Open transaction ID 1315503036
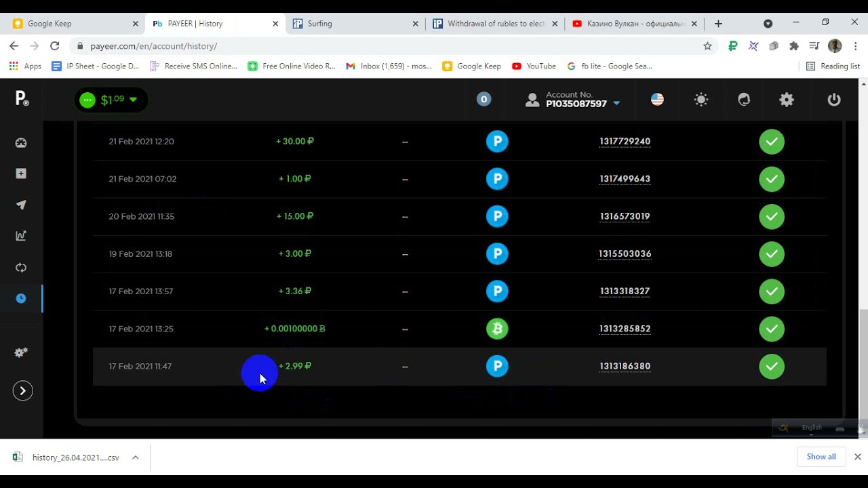 pos(625,253)
